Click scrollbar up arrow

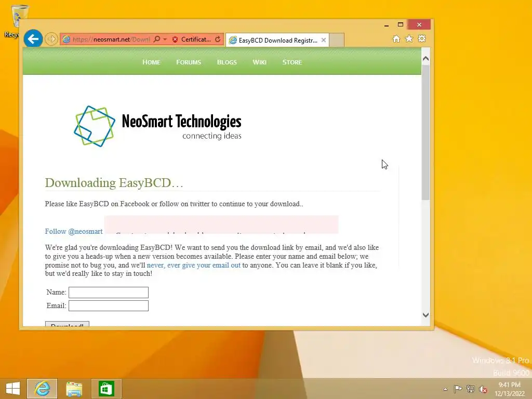click(426, 59)
